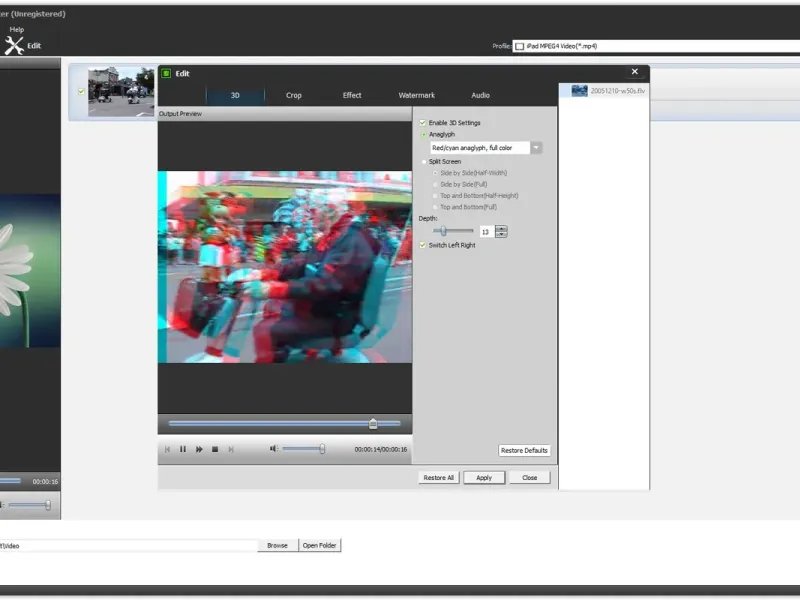Screen dimensions: 800x600
Task: Select the Anaglyph radio option
Action: pyautogui.click(x=423, y=135)
